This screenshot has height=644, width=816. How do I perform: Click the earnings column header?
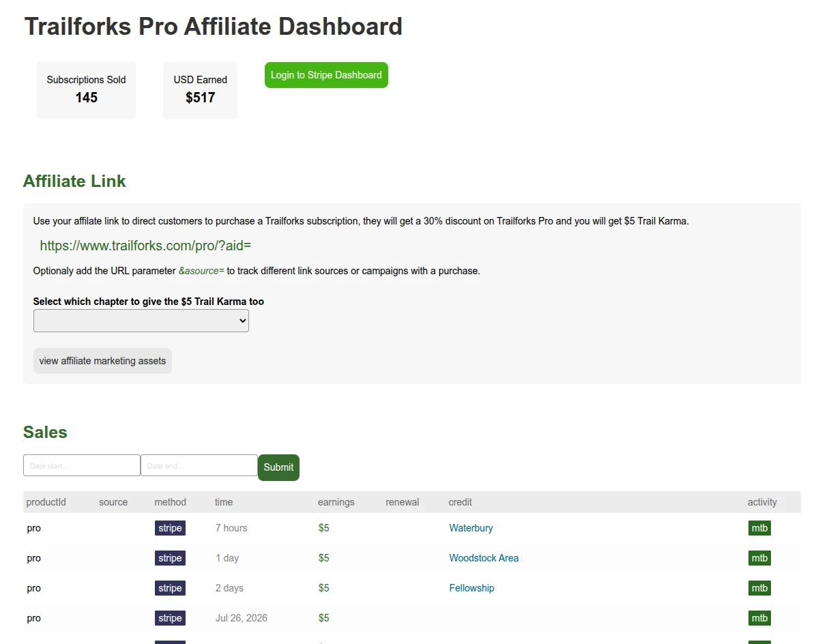pyautogui.click(x=336, y=502)
